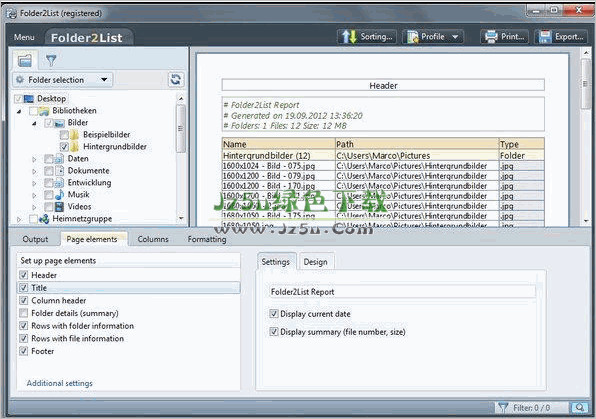
Task: Uncheck Display summary (file number, size)
Action: (274, 332)
